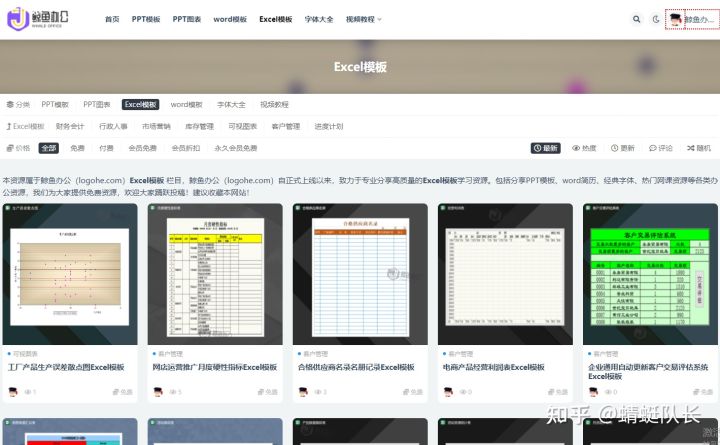Click 客户管理 tag on 电商产品 card

click(461, 354)
